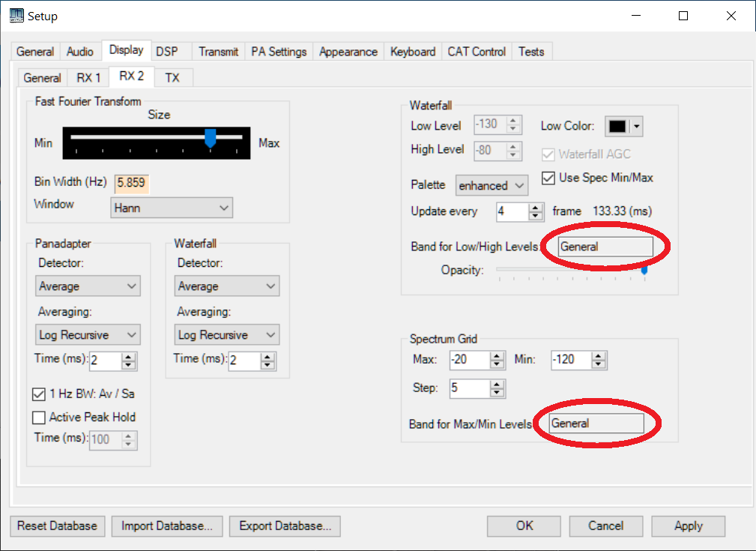Switch to the DSP tab

point(167,52)
